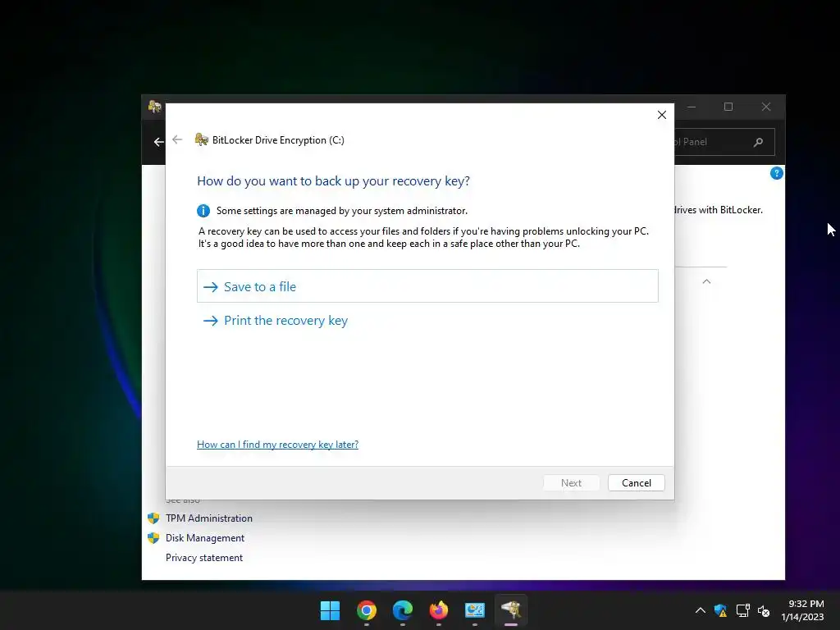Open Disk Management link
The image size is (840, 630).
204,538
